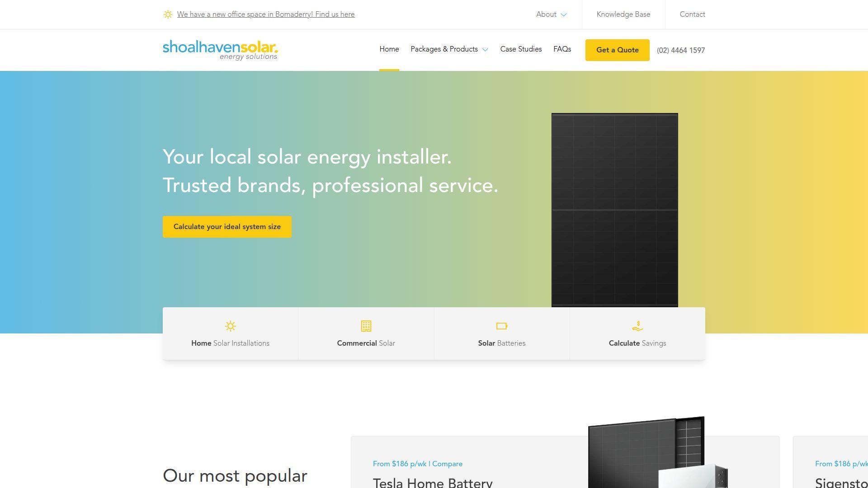868x488 pixels.
Task: Click the Shoalhaven Solar logo
Action: [220, 50]
